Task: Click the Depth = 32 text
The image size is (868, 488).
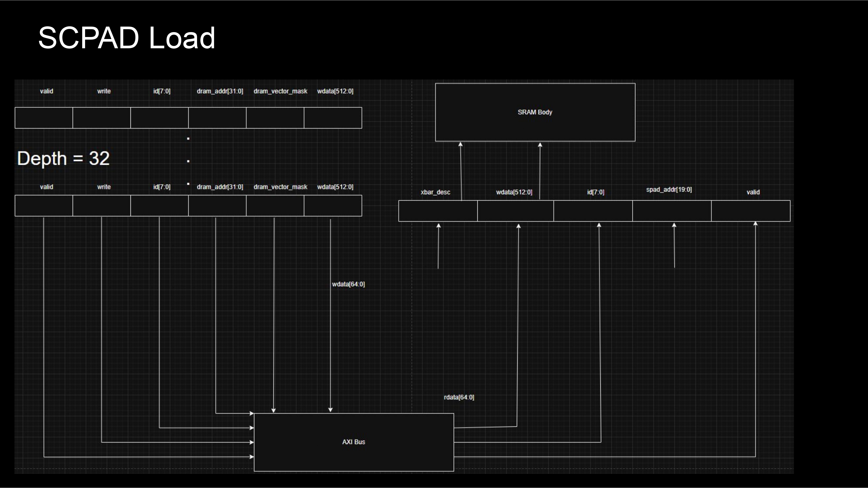Action: 63,158
